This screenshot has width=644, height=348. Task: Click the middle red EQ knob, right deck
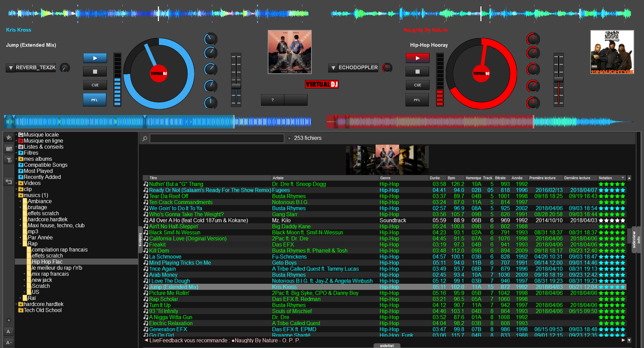pyautogui.click(x=533, y=69)
